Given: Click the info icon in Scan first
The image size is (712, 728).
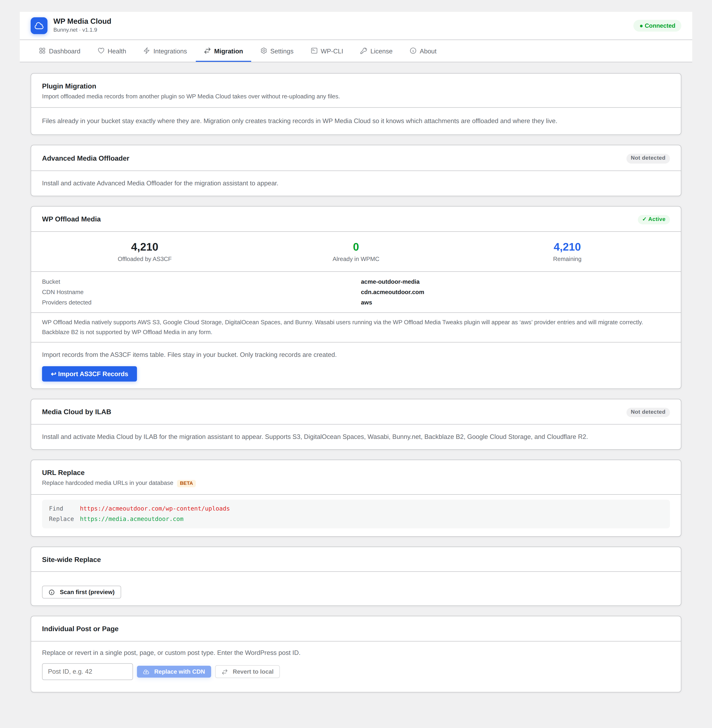Looking at the screenshot, I should (x=52, y=592).
